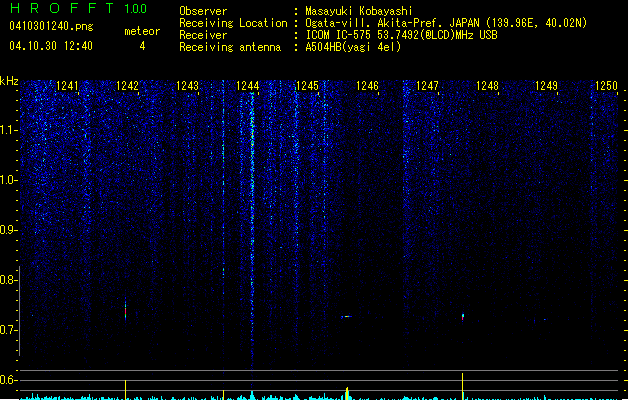Click the 1249 time marker

(x=546, y=86)
